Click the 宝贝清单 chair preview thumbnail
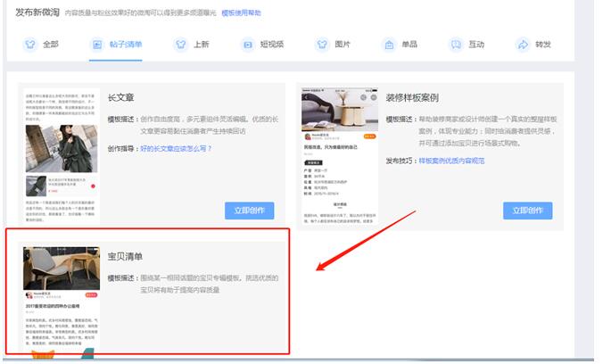Image resolution: width=603 pixels, height=364 pixels. coord(61,268)
